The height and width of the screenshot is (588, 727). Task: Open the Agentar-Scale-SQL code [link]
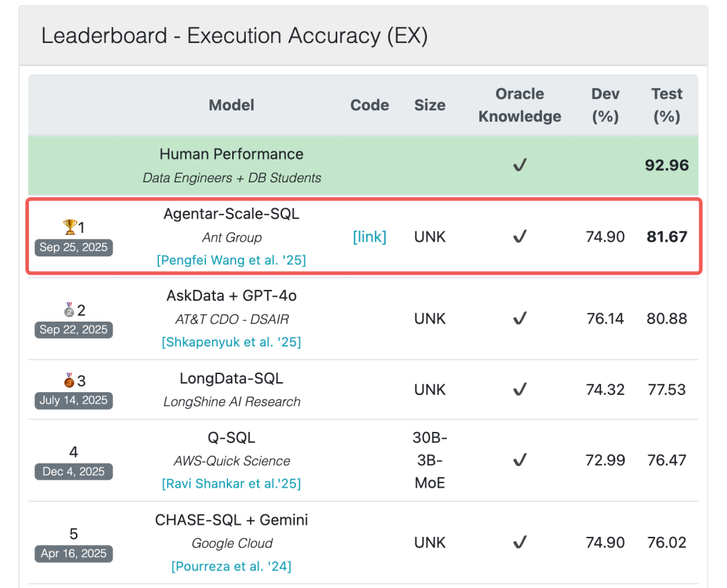click(370, 237)
